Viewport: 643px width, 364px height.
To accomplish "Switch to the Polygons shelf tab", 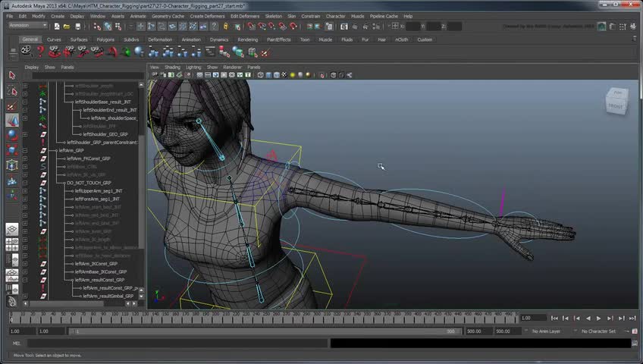I will pos(105,39).
